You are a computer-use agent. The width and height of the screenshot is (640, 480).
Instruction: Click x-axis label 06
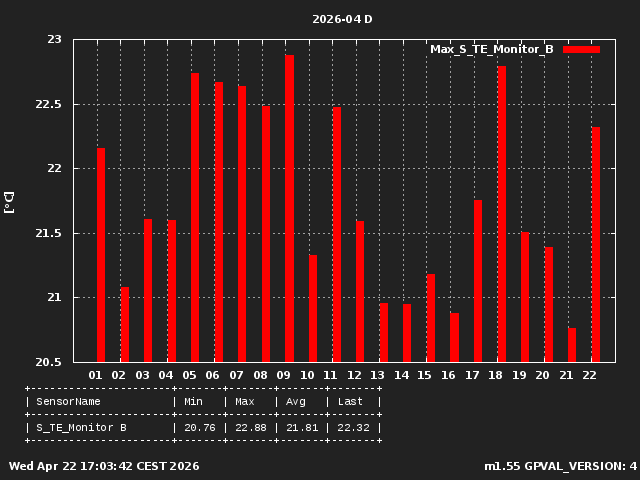pos(213,375)
